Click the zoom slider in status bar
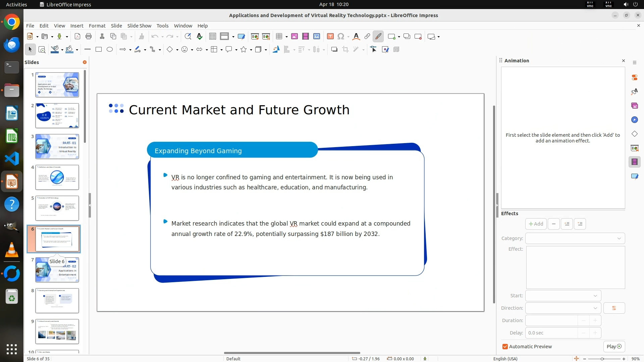 602,359
